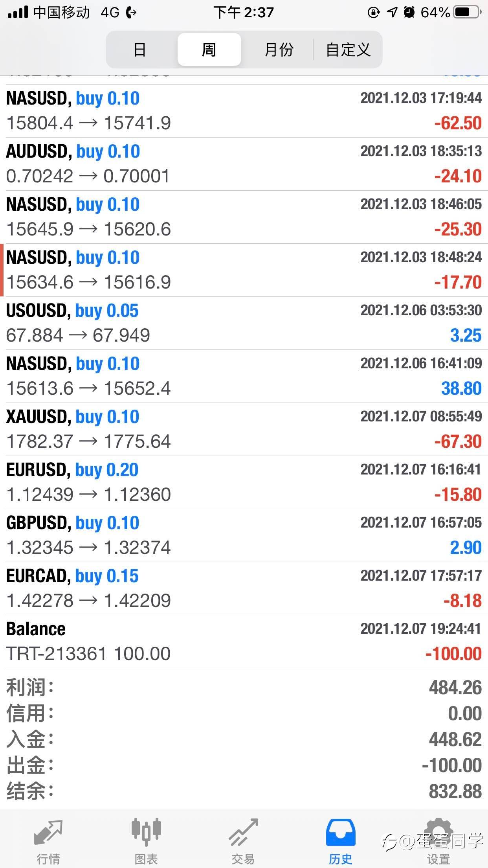Viewport: 488px width, 868px height.
Task: Open the USOUSD buy 0.05 trade
Action: tap(244, 323)
